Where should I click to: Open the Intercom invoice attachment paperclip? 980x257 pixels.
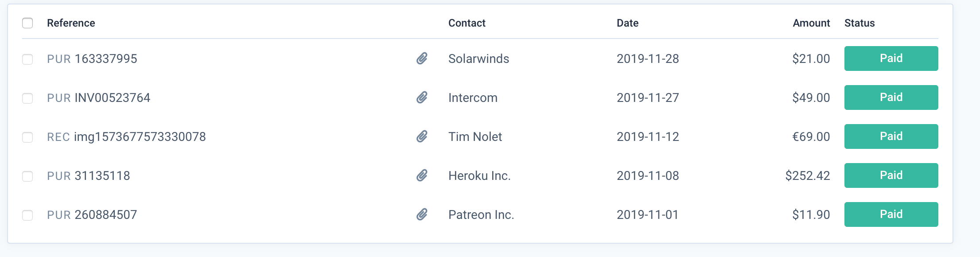422,97
